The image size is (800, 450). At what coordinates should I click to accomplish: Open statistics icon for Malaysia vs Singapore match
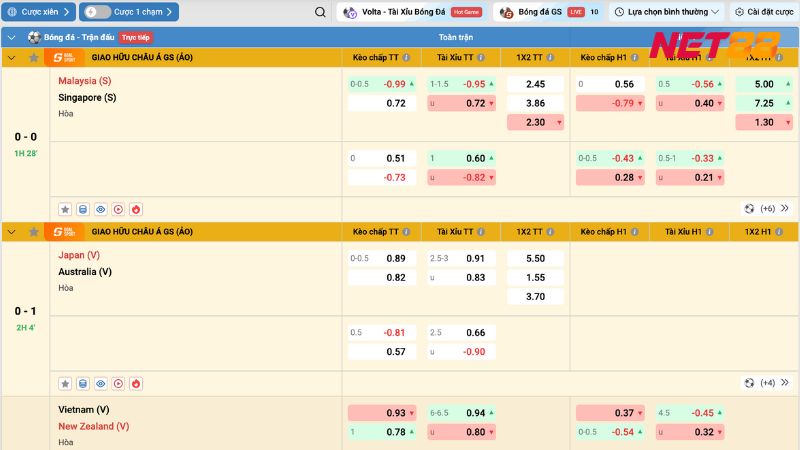(83, 209)
